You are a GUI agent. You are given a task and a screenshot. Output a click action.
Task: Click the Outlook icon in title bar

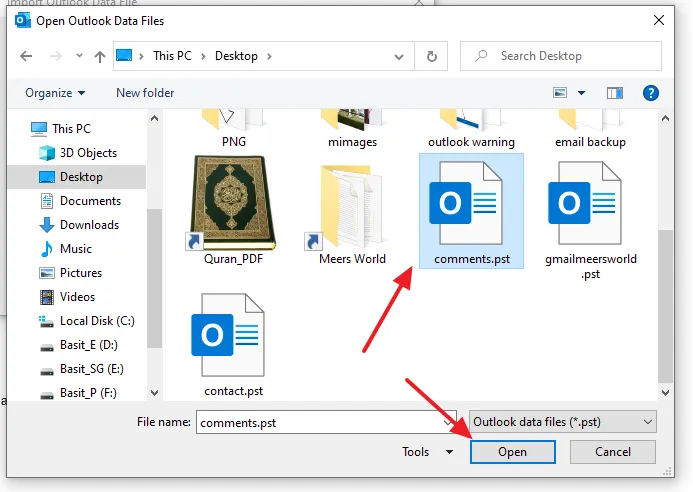pos(23,20)
